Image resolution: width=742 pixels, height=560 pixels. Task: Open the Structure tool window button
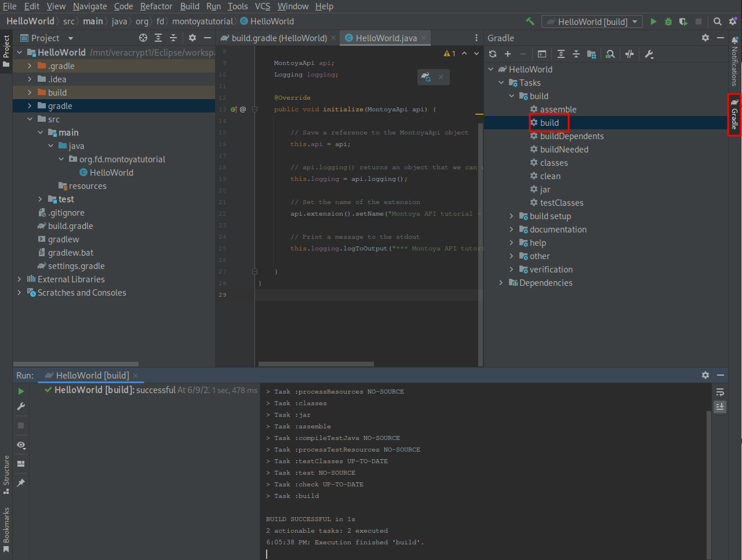(x=6, y=474)
